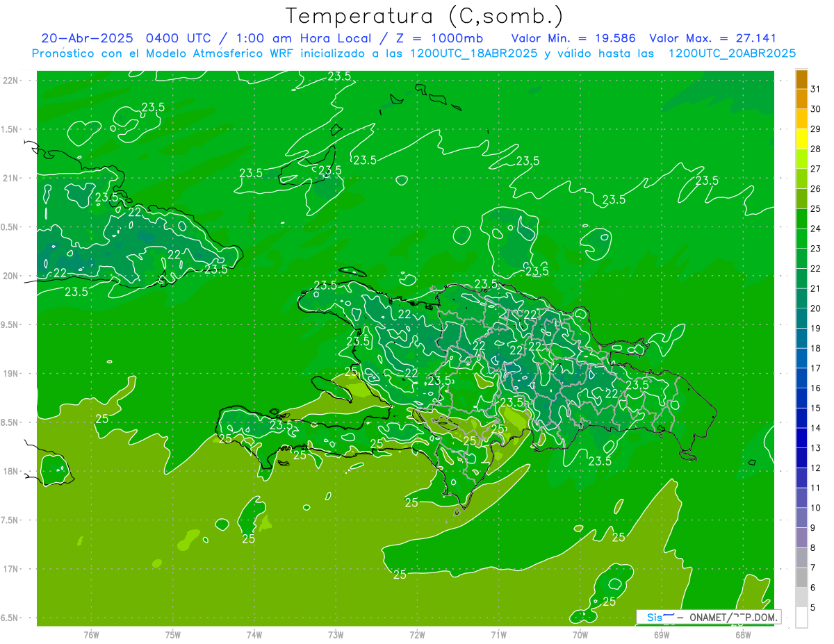Click the legend swatch between 30 and 31
Screen dimensions: 834x644
801,99
